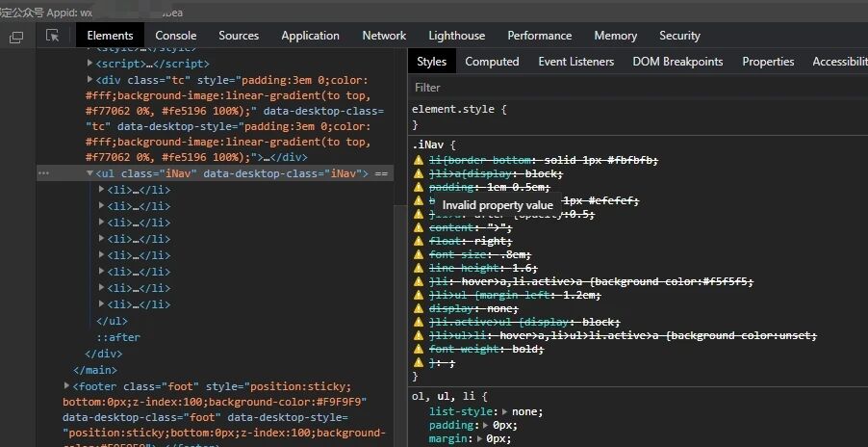The image size is (868, 447).
Task: Collapse the ul class="iNav" node
Action: (90, 173)
